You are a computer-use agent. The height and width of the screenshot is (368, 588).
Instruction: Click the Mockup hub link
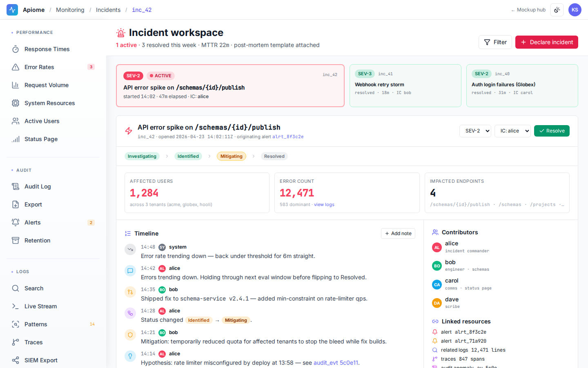pyautogui.click(x=528, y=10)
